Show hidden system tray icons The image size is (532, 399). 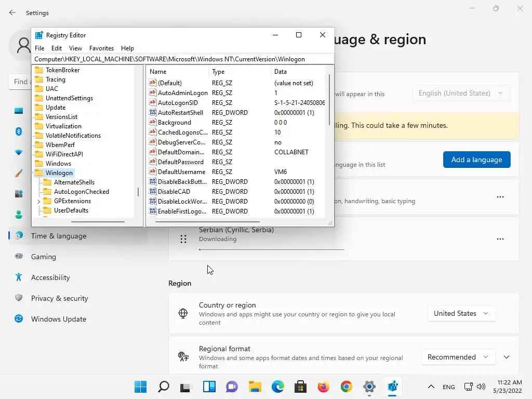pyautogui.click(x=431, y=387)
